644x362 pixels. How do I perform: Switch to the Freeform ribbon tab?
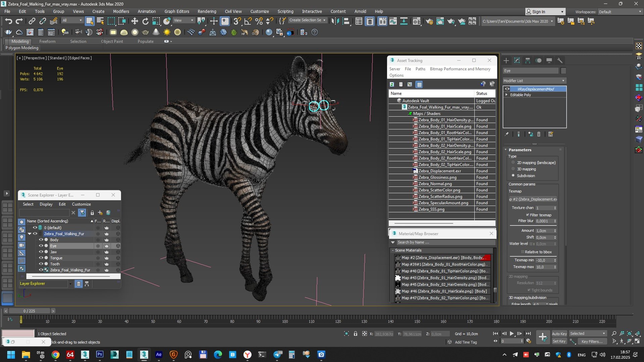pyautogui.click(x=47, y=41)
